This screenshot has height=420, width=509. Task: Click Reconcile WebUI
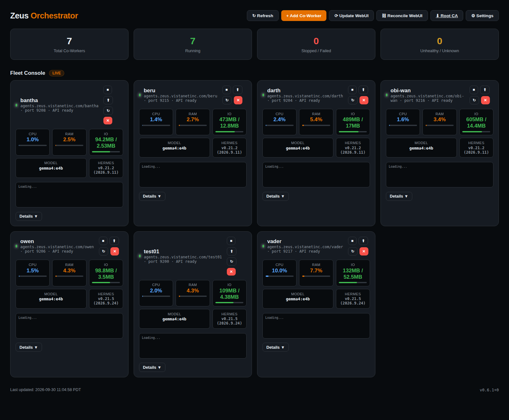tap(402, 16)
